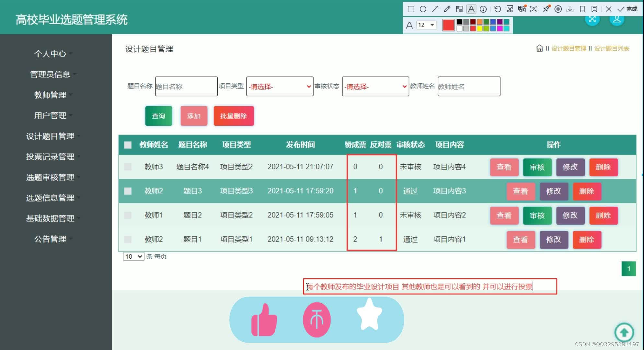Screen dimensions: 644x350
Task: Open the font size 12 dropdown
Action: (426, 25)
